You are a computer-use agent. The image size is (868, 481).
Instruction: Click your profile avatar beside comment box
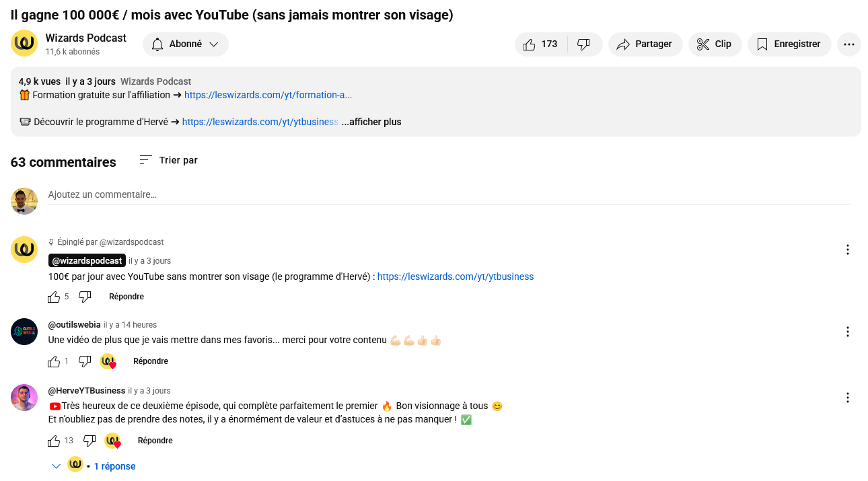pos(24,201)
